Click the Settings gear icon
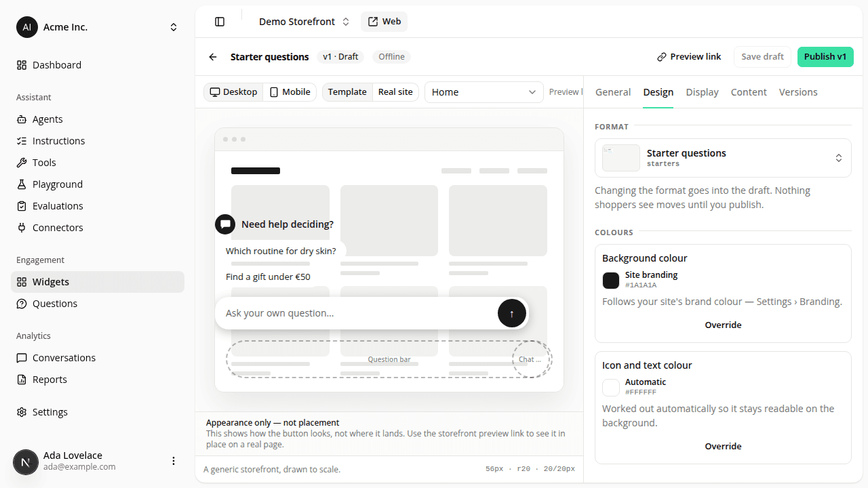Screen dimensions: 868x488 [x=22, y=412]
